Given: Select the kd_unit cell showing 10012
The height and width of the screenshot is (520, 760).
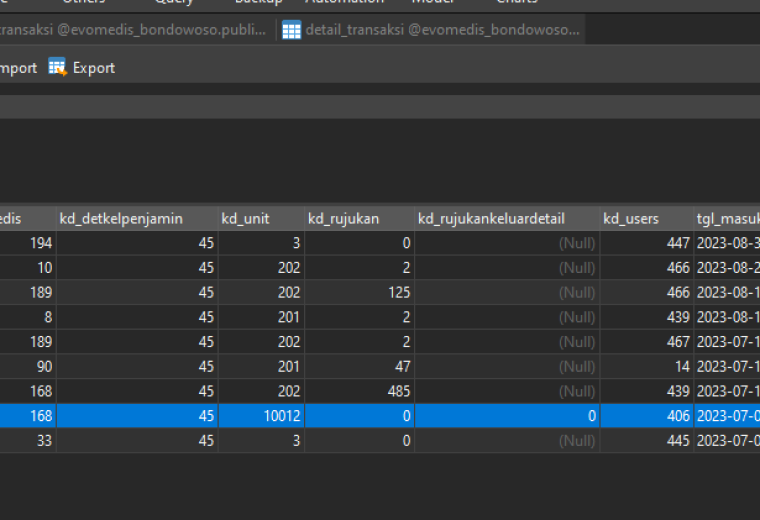Looking at the screenshot, I should pyautogui.click(x=261, y=416).
